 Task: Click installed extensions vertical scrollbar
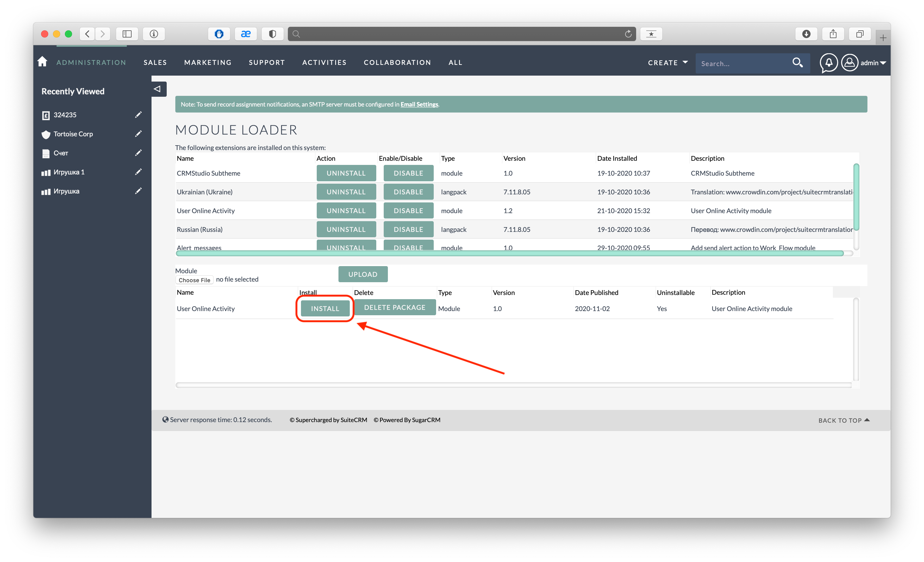[x=856, y=197]
